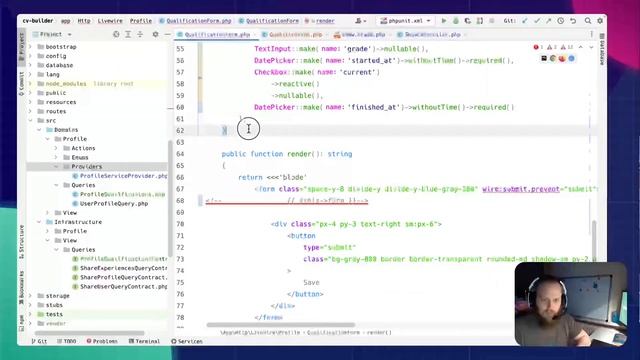Open the Problems tool window
640x360 pixels.
coord(102,341)
